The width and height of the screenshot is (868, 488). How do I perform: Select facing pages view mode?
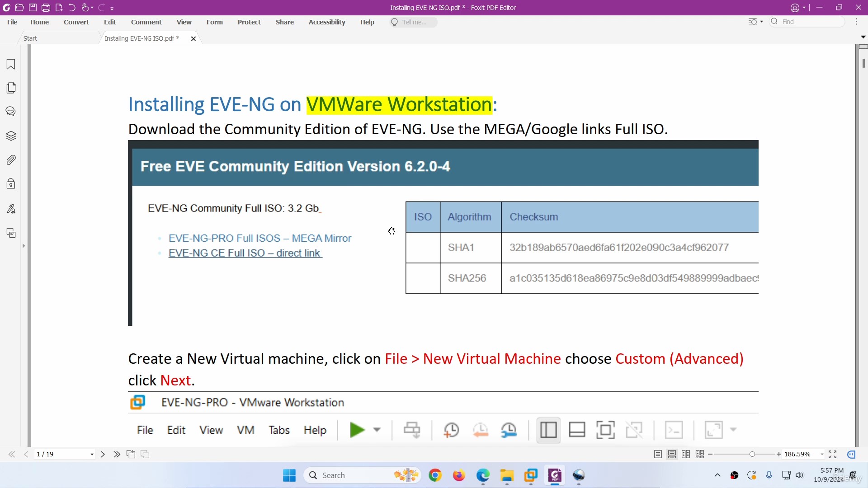click(686, 454)
